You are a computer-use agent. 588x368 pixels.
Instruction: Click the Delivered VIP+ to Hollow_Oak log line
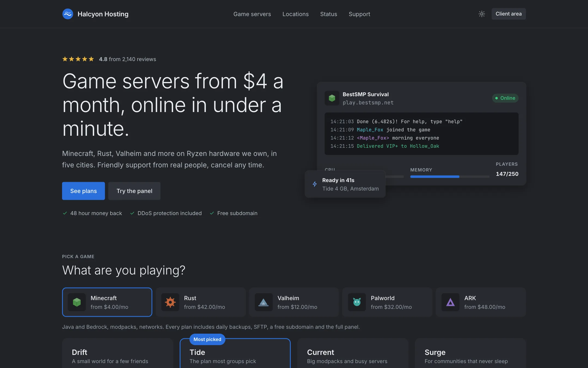(x=385, y=146)
